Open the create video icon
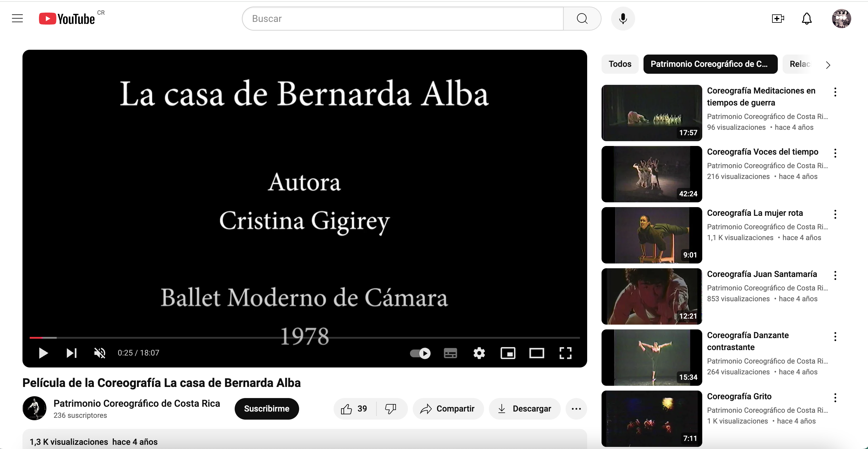The width and height of the screenshot is (868, 449). [x=778, y=19]
